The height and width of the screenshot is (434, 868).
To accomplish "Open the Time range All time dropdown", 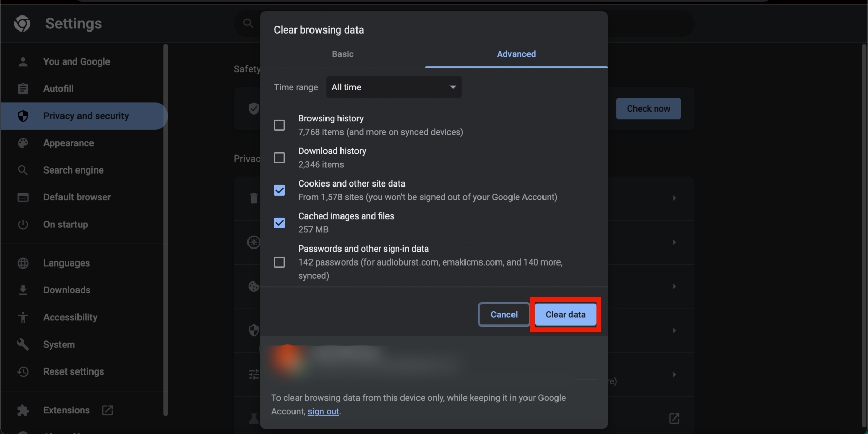I will coord(394,87).
